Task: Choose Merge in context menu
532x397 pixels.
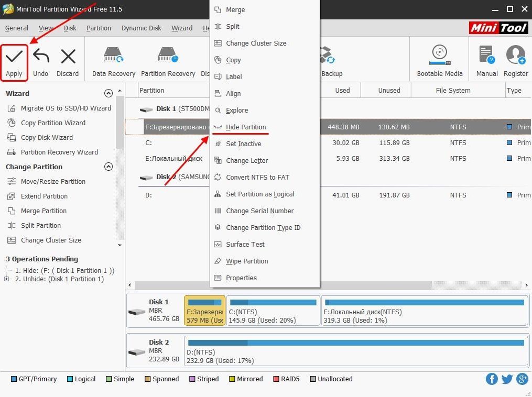Action: (x=265, y=9)
